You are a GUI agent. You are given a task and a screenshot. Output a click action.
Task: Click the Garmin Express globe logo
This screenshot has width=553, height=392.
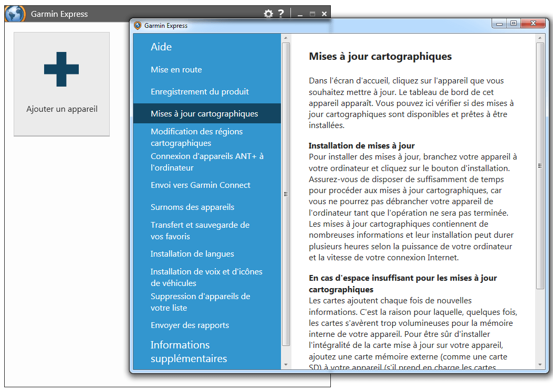tap(15, 14)
